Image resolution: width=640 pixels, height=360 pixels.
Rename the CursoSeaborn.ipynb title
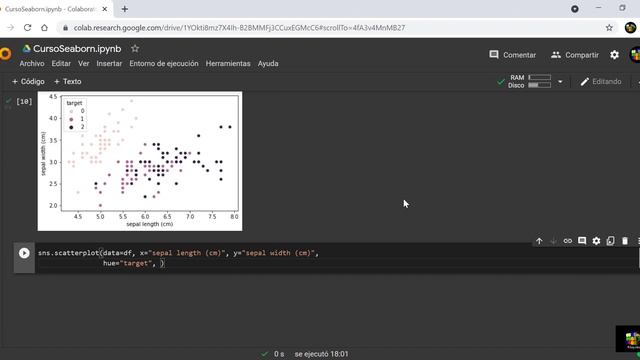pyautogui.click(x=77, y=49)
